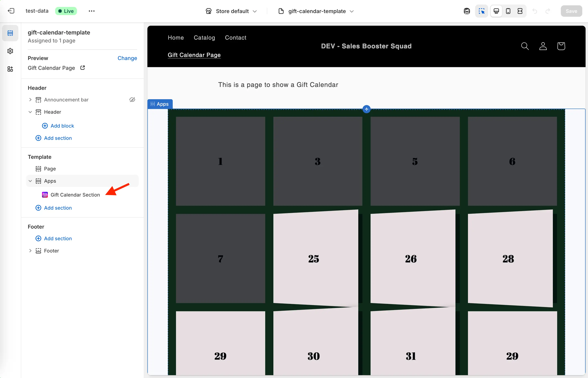The width and height of the screenshot is (588, 378).
Task: Click the Apps section label tag
Action: coord(160,104)
